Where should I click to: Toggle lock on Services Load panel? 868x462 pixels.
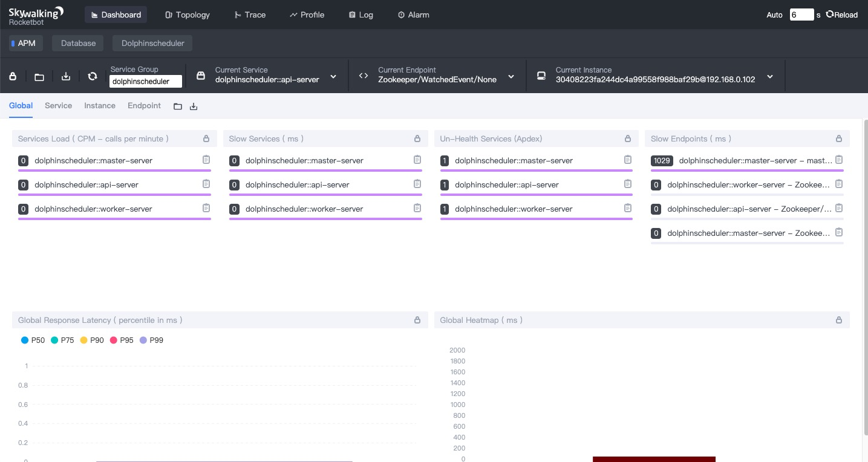(x=206, y=138)
